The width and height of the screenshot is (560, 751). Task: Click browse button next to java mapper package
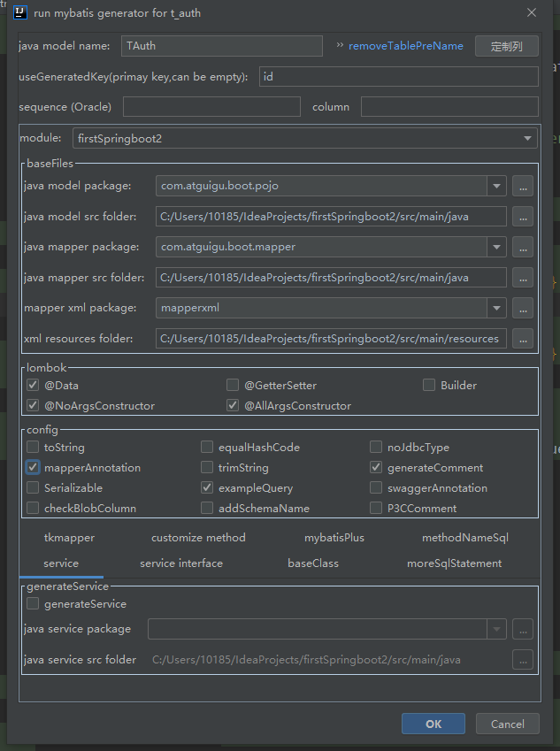point(523,247)
